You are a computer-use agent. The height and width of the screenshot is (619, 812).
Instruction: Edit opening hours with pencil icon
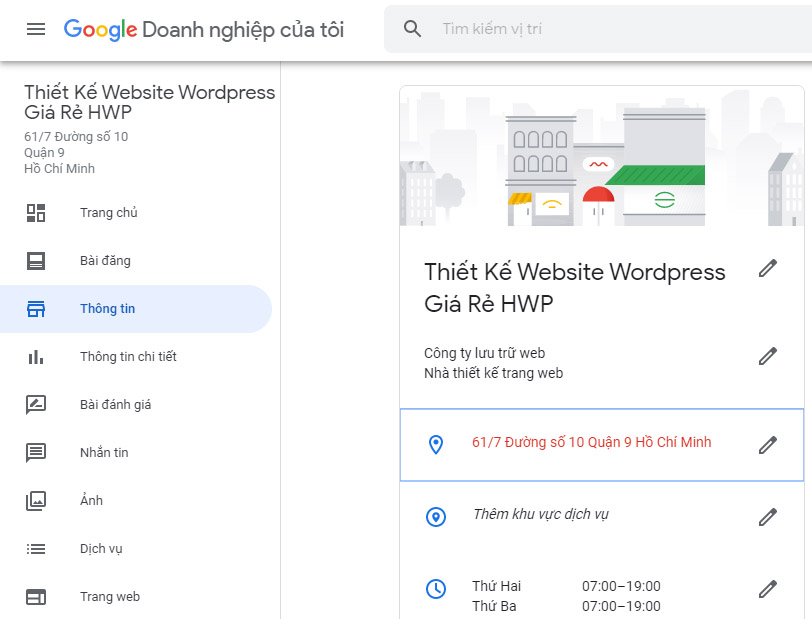pyautogui.click(x=768, y=589)
